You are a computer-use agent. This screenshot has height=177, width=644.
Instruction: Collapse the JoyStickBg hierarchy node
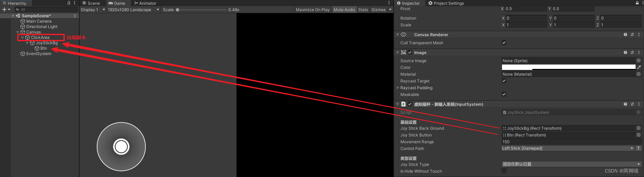point(27,43)
